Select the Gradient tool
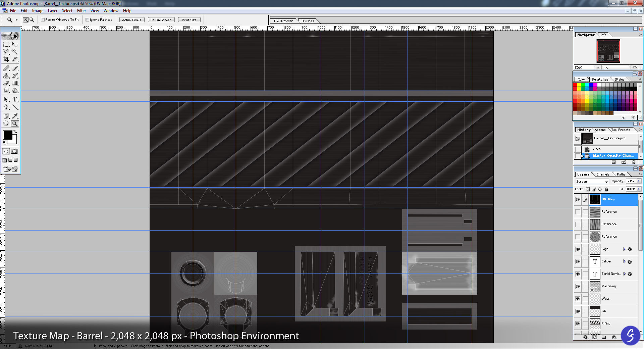The height and width of the screenshot is (349, 644). point(15,83)
